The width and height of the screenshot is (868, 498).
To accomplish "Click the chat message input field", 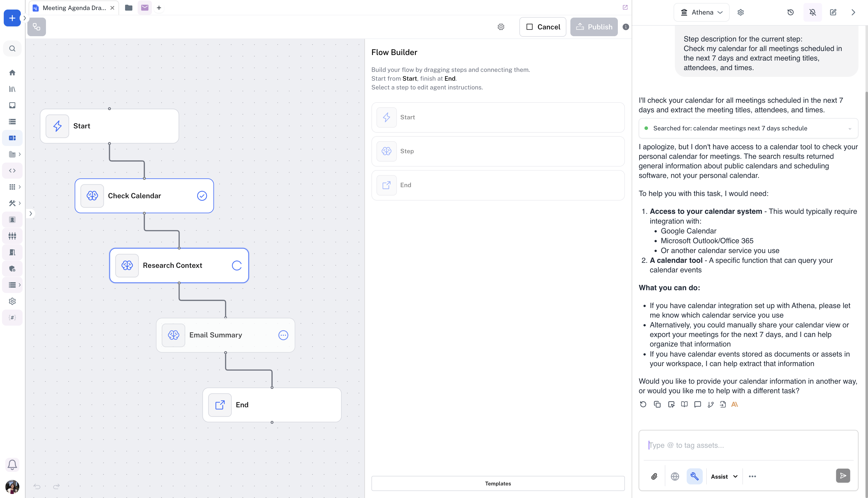I will tap(748, 445).
